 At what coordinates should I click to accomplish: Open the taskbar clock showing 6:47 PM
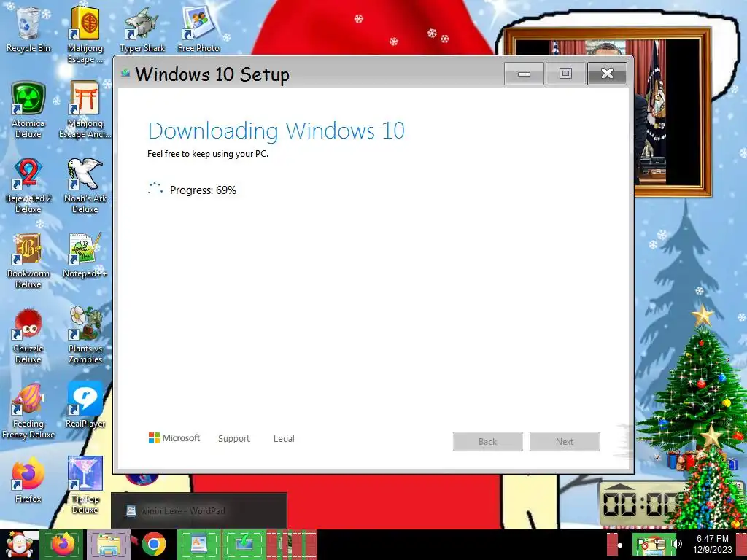[x=713, y=544]
